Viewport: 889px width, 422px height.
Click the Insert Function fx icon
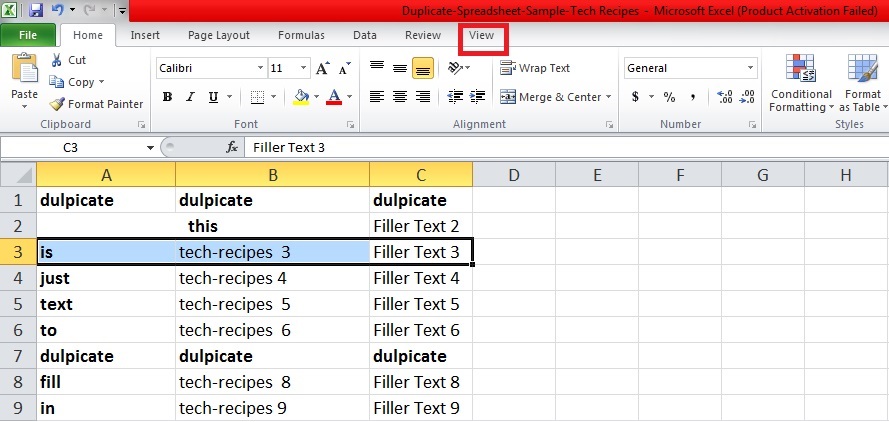click(232, 147)
